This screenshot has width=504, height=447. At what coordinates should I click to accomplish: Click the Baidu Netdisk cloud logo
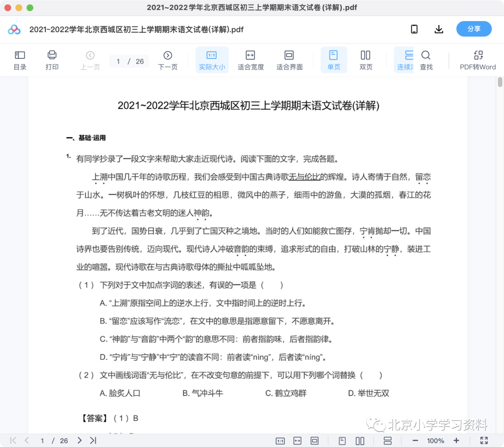[14, 29]
